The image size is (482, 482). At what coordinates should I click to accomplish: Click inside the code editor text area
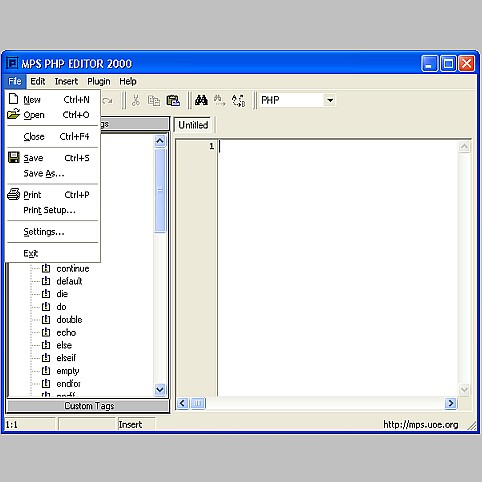[338, 268]
